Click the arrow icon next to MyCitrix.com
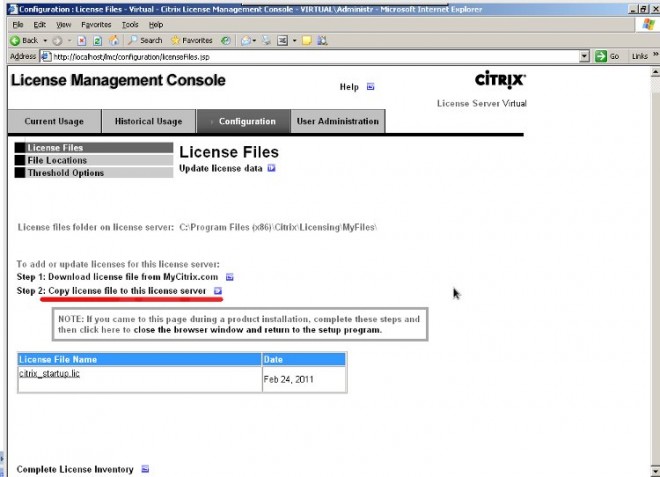The image size is (660, 477). [229, 277]
